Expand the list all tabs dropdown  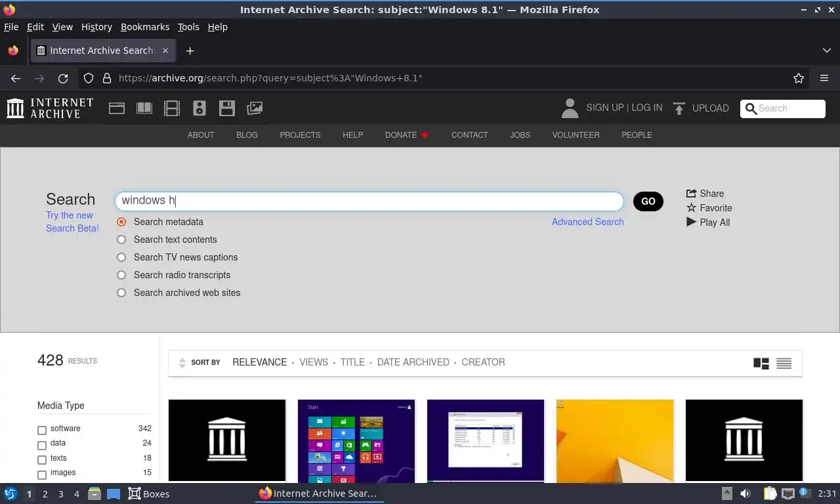tap(826, 51)
